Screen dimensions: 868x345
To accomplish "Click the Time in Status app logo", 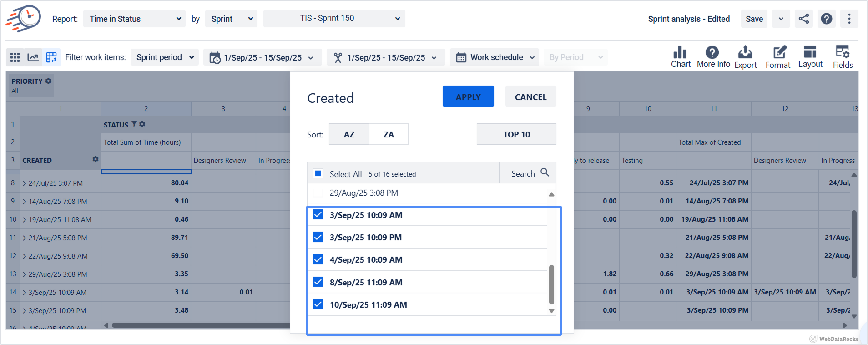I will tap(23, 19).
